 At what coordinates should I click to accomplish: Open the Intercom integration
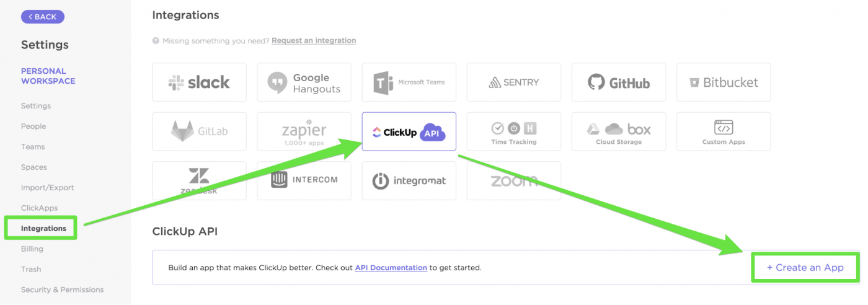pyautogui.click(x=304, y=180)
